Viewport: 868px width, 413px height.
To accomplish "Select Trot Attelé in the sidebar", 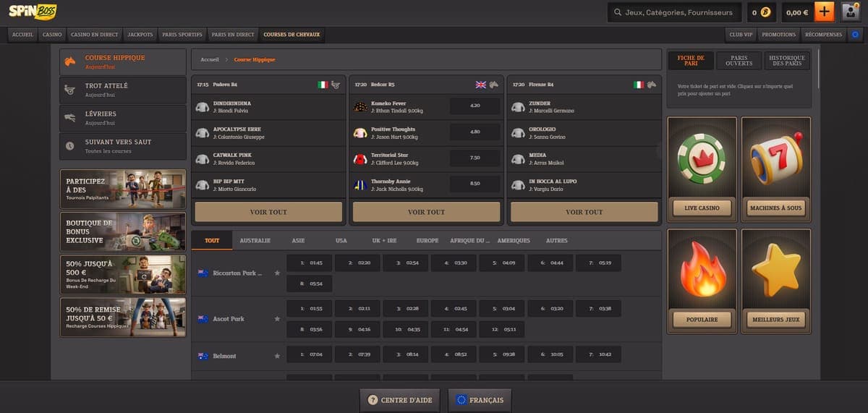I will pyautogui.click(x=122, y=90).
